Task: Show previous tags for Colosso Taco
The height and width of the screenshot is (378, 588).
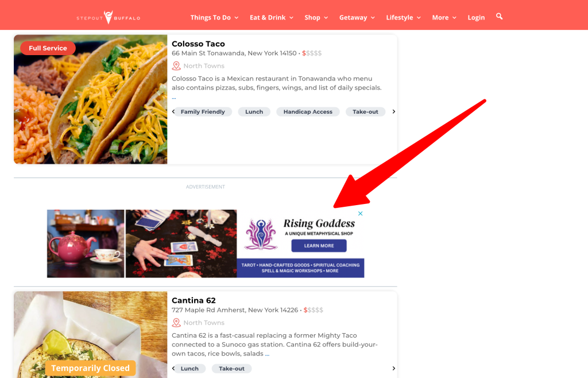Action: coord(173,111)
